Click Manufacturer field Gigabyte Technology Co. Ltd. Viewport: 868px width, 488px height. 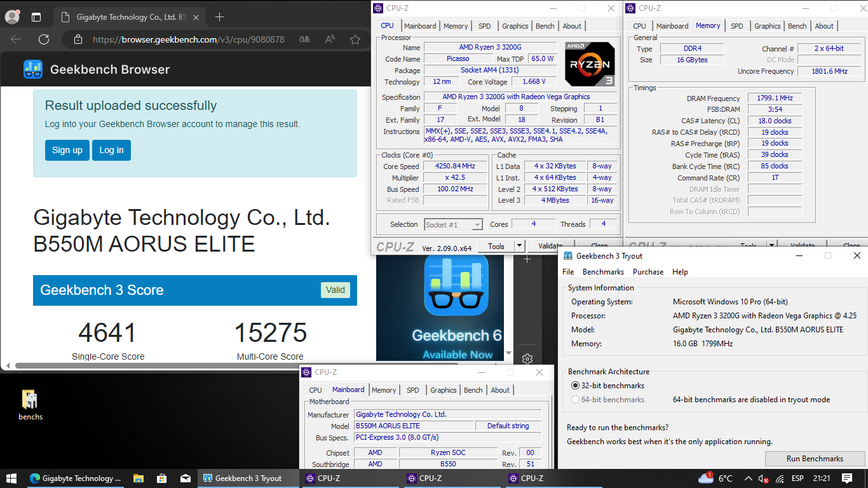coord(448,414)
